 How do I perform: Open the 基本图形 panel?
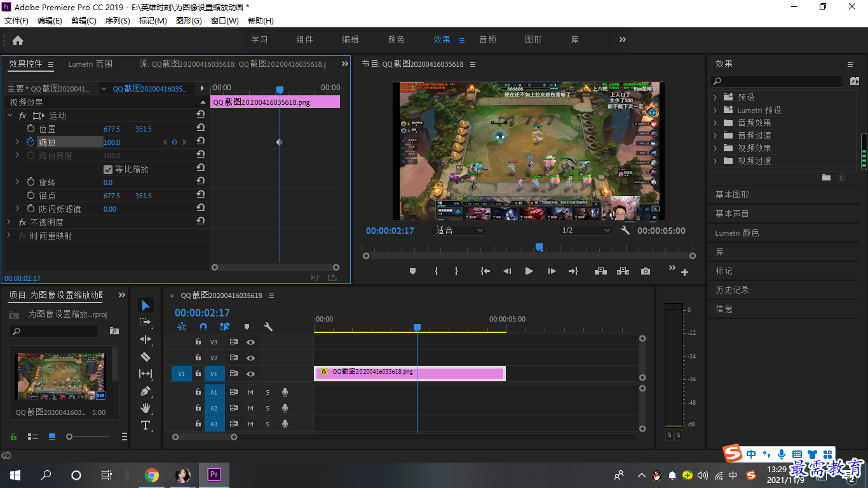coord(732,194)
